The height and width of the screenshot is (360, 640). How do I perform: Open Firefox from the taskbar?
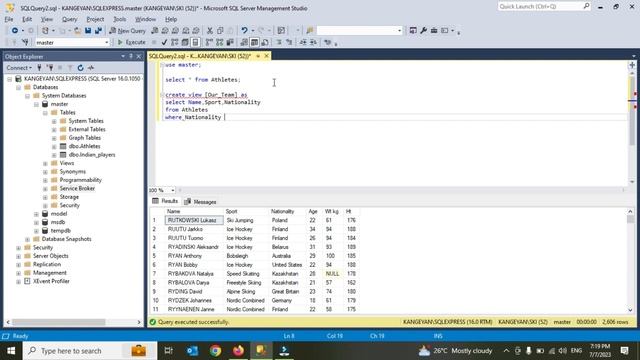tap(238, 351)
